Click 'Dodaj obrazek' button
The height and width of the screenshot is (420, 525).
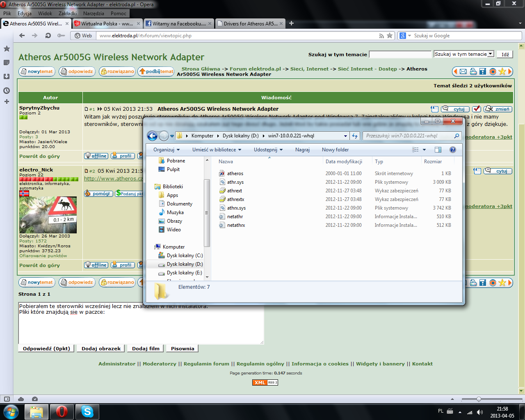101,349
